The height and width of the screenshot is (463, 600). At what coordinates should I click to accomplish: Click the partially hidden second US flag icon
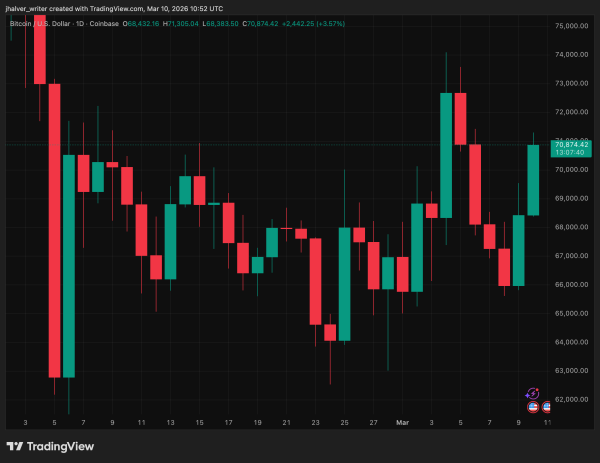(x=546, y=407)
